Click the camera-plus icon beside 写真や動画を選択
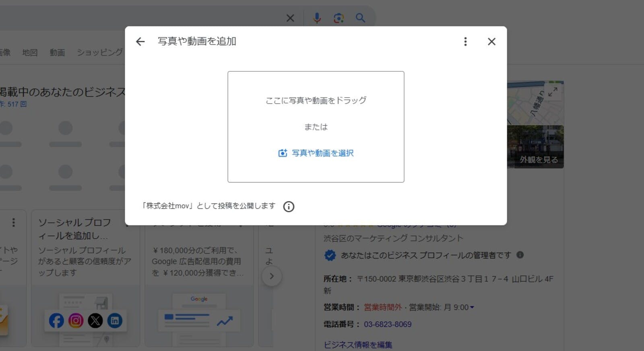This screenshot has height=351, width=644. tap(283, 153)
